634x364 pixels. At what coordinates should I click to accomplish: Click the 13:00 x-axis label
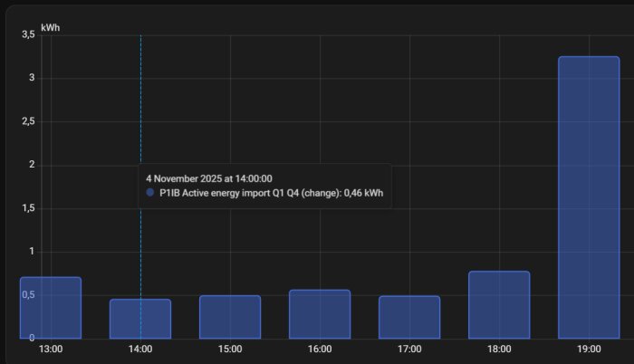click(x=51, y=349)
